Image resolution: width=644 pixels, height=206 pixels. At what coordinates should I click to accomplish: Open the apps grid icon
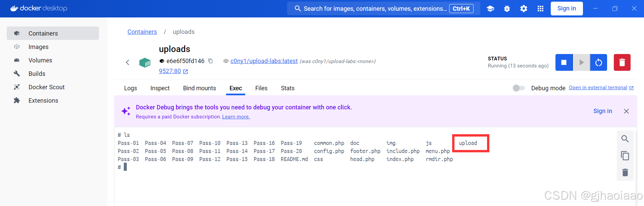coord(540,9)
